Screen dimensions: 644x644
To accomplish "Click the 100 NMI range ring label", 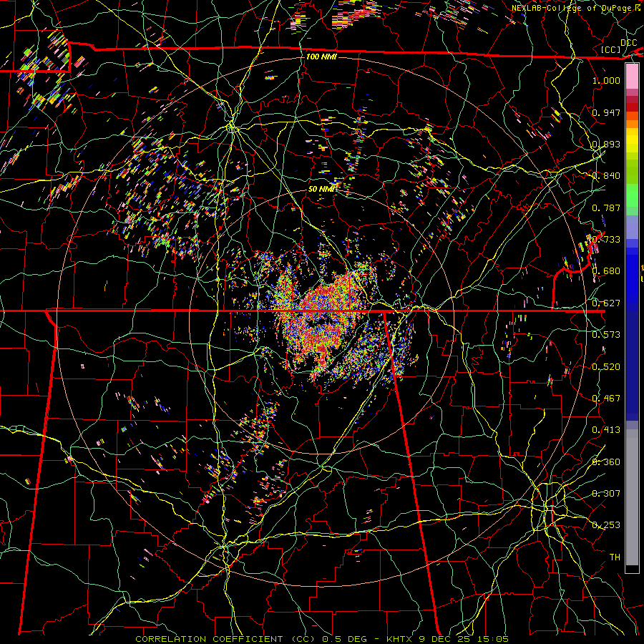I will pyautogui.click(x=321, y=57).
